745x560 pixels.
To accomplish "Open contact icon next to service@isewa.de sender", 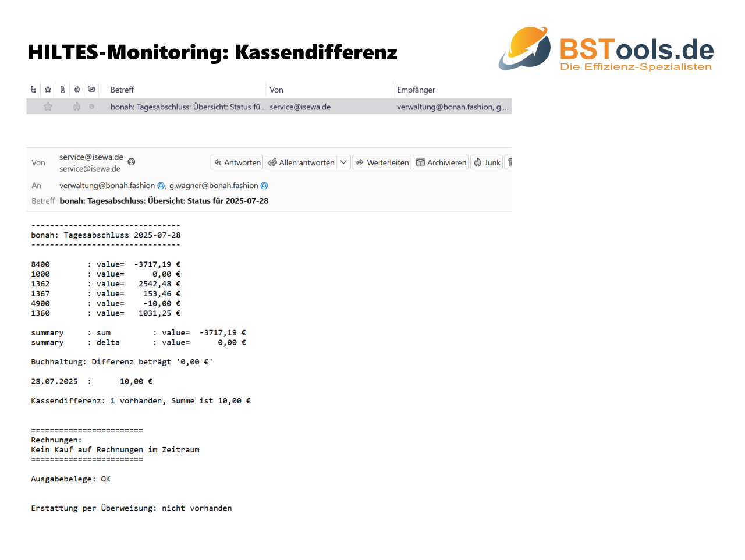I will tap(132, 162).
